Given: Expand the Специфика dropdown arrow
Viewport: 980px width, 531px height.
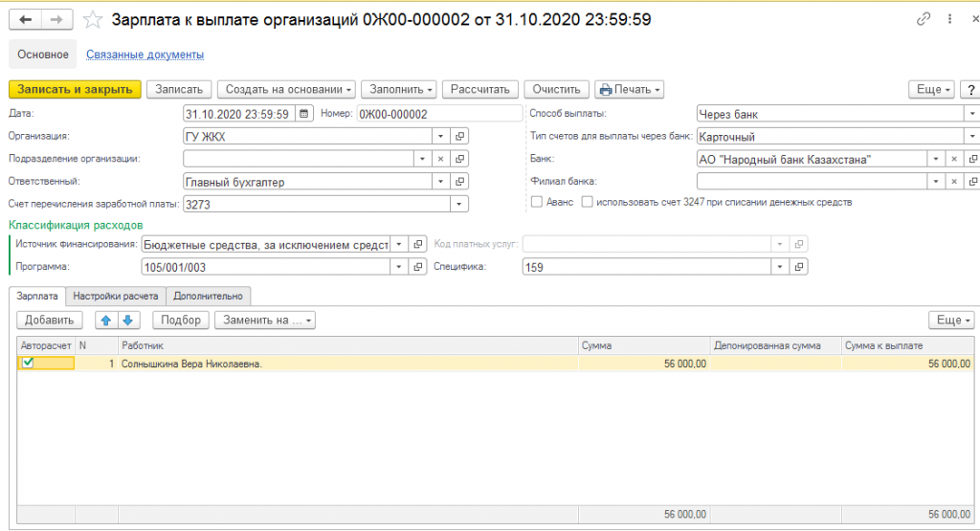Looking at the screenshot, I should [x=779, y=267].
